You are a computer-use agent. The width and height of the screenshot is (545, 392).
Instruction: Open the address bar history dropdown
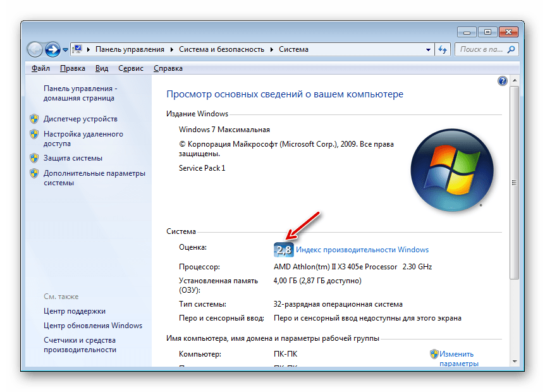click(x=428, y=50)
